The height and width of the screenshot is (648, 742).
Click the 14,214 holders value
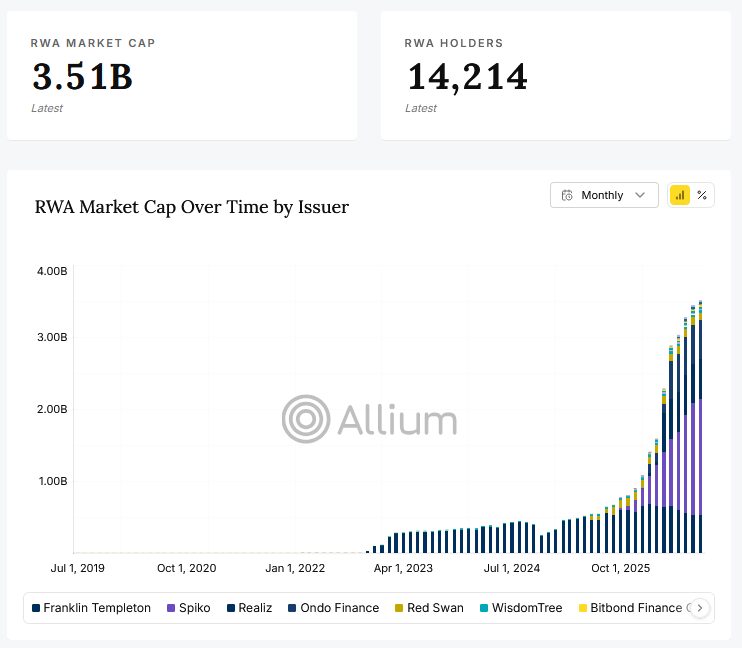pyautogui.click(x=467, y=77)
